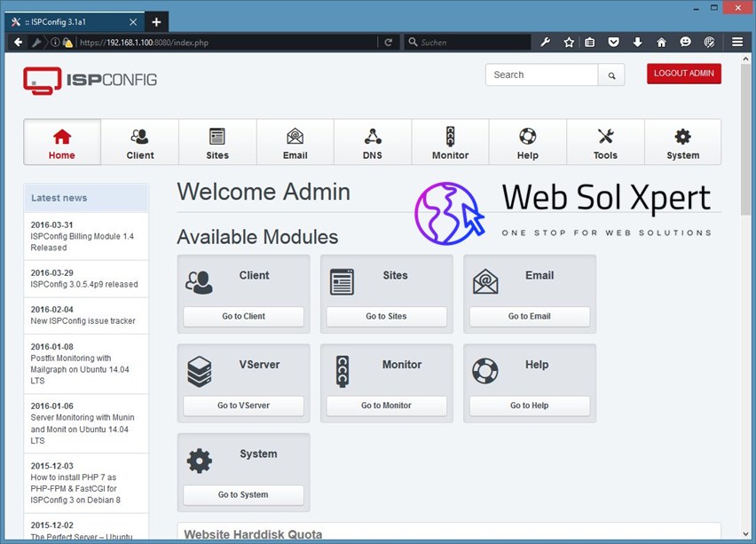Screen dimensions: 756x544
Task: Open news New ISPConfig issue tracker
Action: pyautogui.click(x=83, y=320)
